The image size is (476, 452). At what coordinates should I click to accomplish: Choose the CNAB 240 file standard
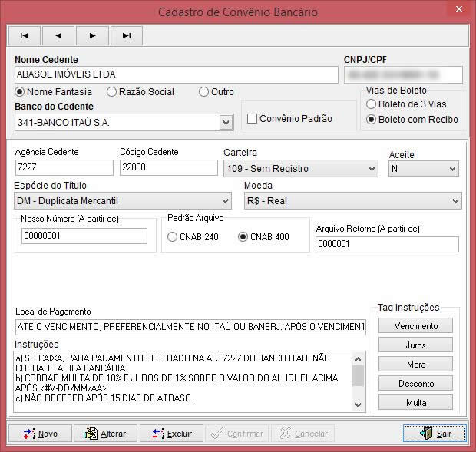click(172, 237)
